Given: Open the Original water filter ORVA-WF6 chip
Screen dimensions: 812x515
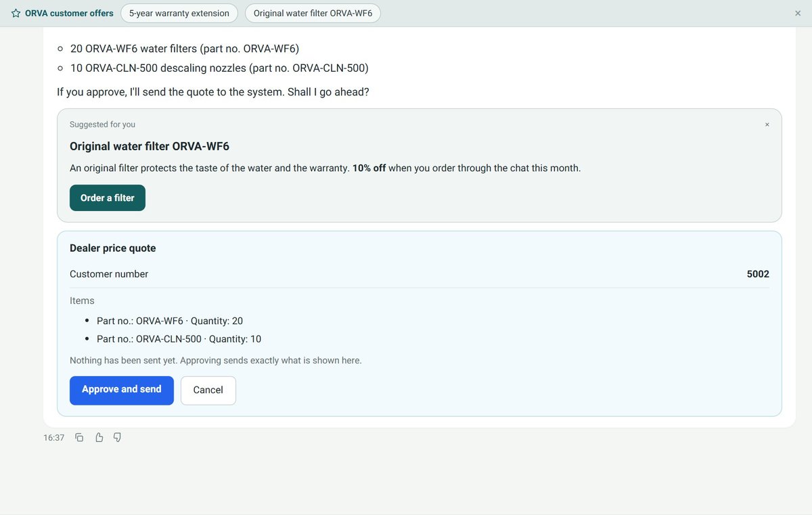Looking at the screenshot, I should coord(313,14).
